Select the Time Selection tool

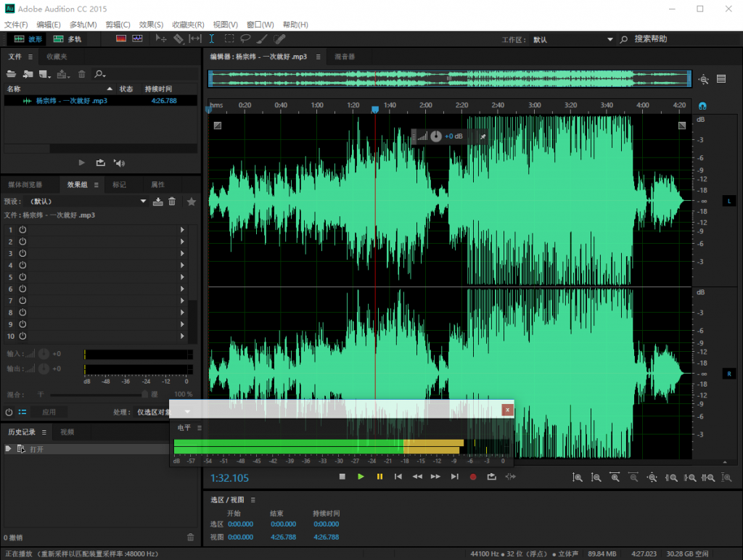tap(212, 39)
